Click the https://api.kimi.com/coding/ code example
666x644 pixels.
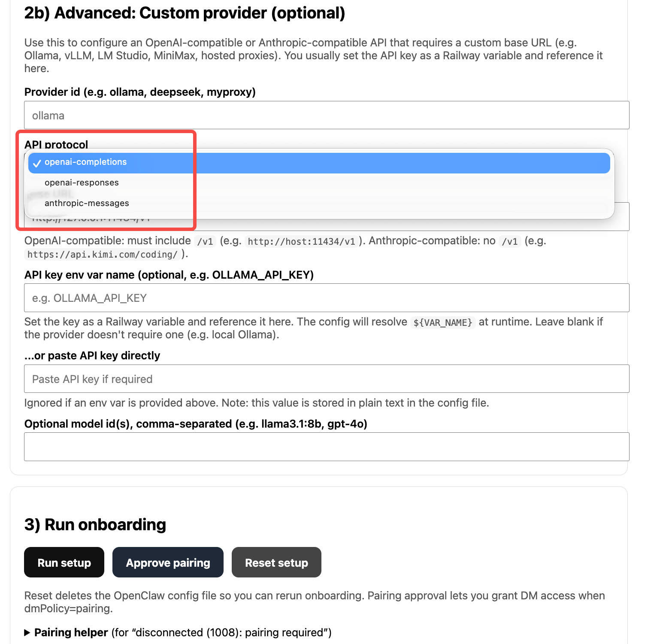tap(102, 255)
